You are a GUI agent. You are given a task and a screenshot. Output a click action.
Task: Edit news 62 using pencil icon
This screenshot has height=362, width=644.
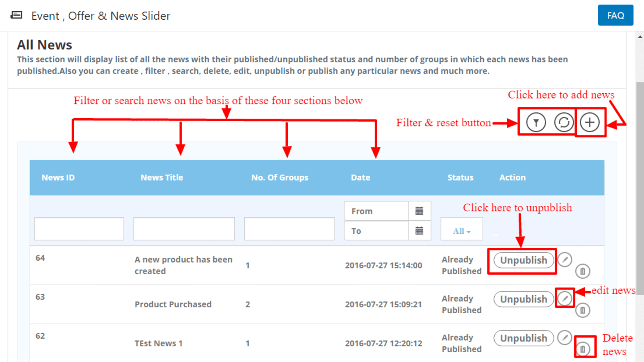(x=565, y=337)
